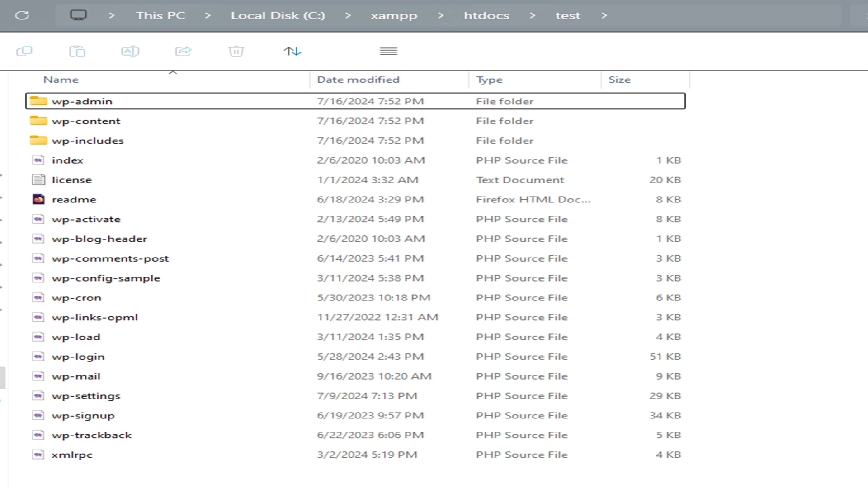The height and width of the screenshot is (488, 868).
Task: Click the Copy icon in toolbar
Action: 24,51
